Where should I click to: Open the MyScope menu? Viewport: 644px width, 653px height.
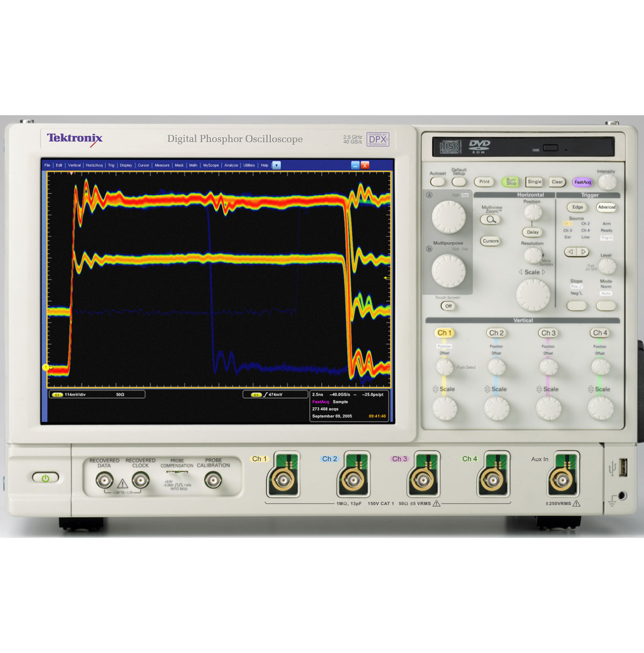pos(211,165)
